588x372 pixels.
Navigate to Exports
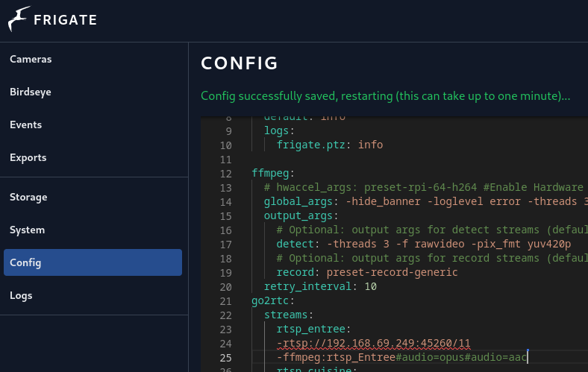coord(28,158)
